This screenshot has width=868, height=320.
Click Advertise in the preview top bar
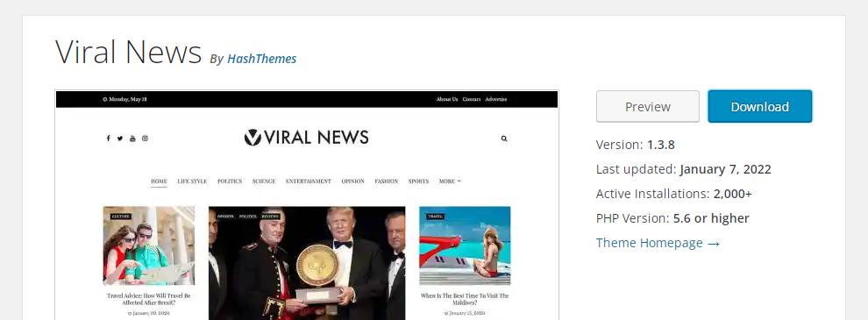pyautogui.click(x=496, y=99)
